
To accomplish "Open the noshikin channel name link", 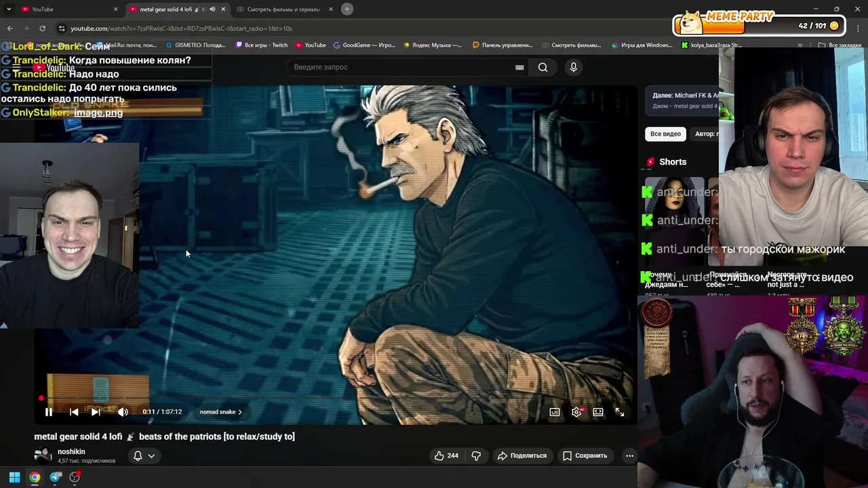I will pyautogui.click(x=71, y=451).
